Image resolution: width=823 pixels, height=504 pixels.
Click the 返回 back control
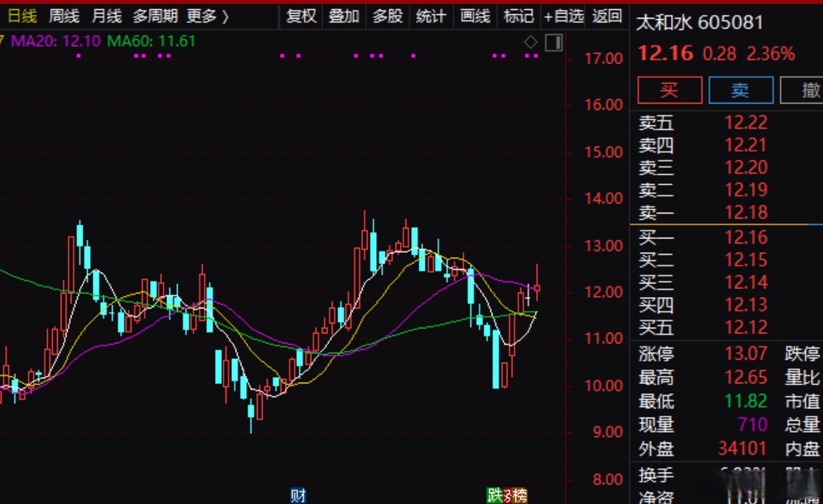[605, 16]
